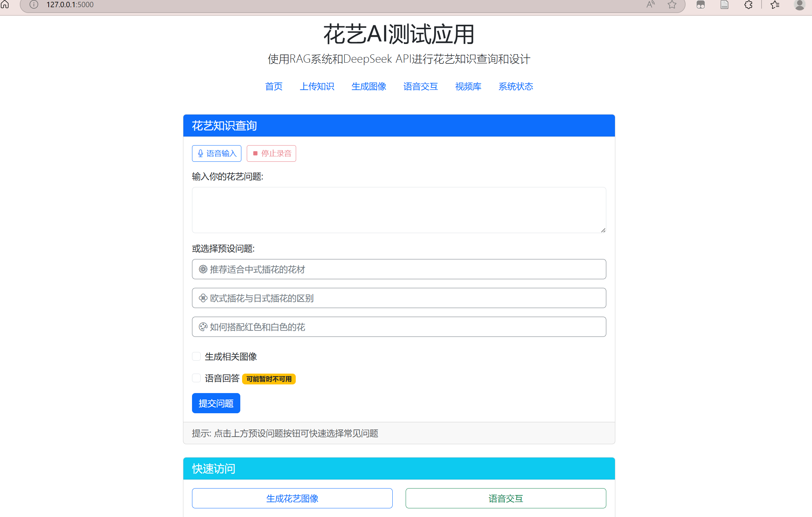The width and height of the screenshot is (812, 517).
Task: Toggle the 语音回答 checkbox
Action: pyautogui.click(x=196, y=378)
